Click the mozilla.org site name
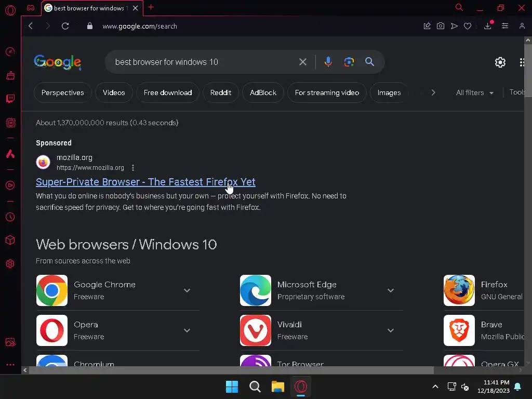This screenshot has height=399, width=532. tap(74, 157)
